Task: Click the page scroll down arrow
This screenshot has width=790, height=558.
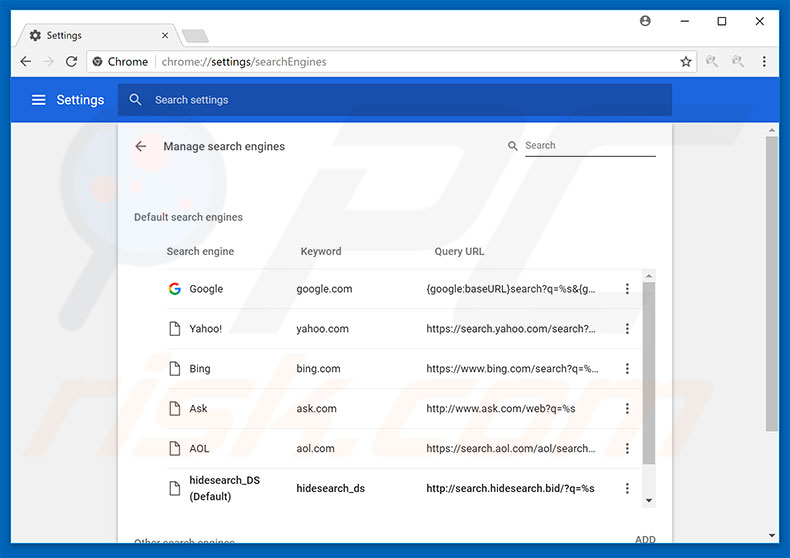Action: [772, 535]
